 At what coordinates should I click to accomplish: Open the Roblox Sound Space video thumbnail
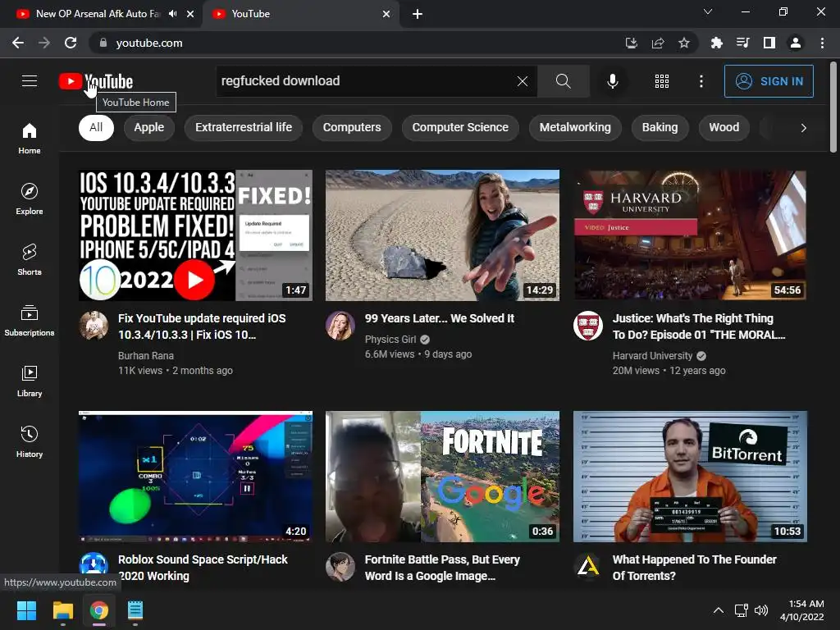point(195,477)
